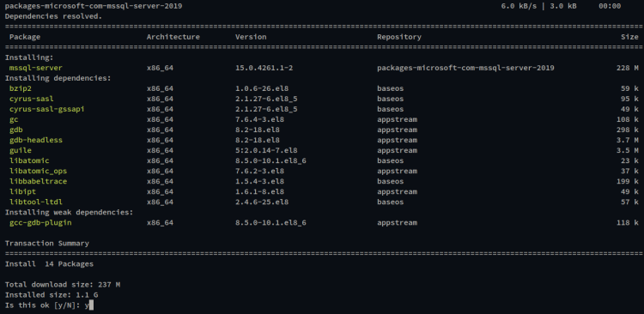644x314 pixels.
Task: Click the Install 14 Packages line
Action: [x=49, y=264]
